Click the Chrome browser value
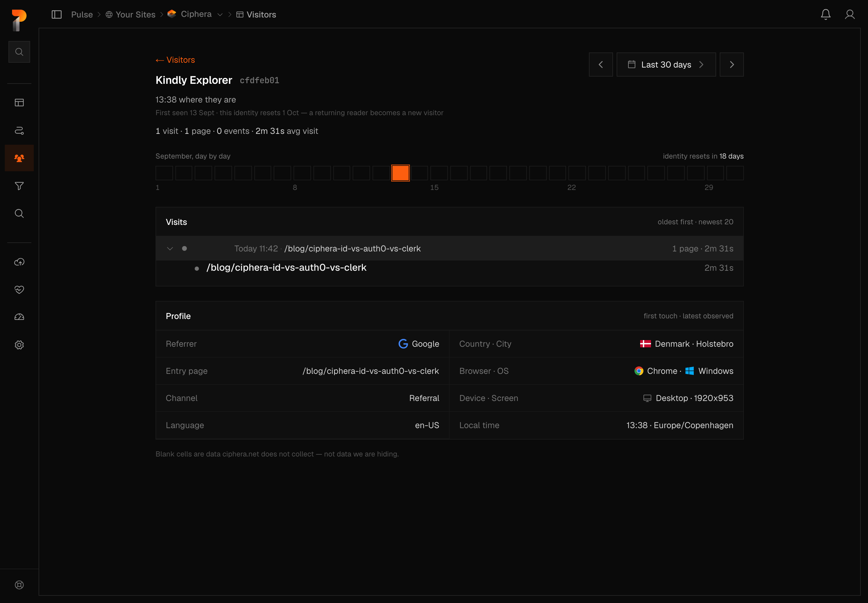868x603 pixels. [656, 371]
